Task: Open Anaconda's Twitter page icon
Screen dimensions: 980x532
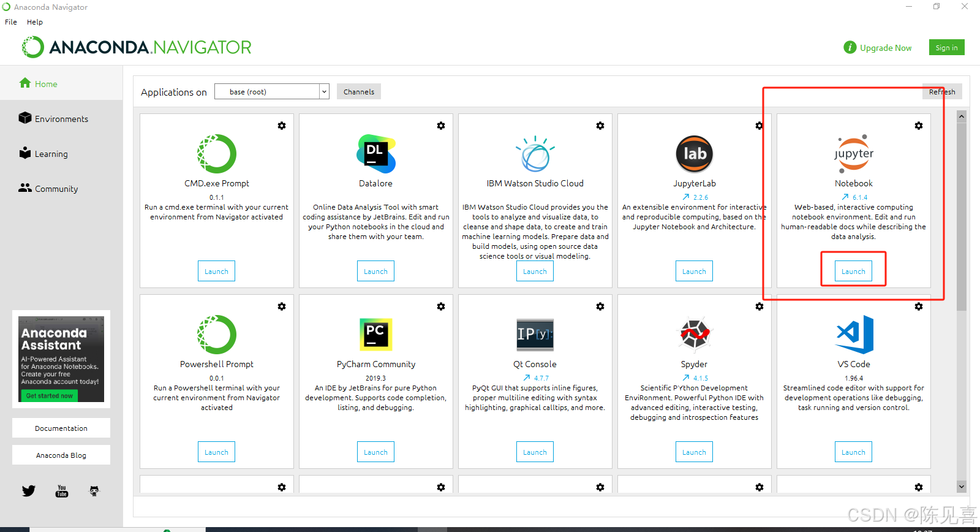Action: pos(29,491)
